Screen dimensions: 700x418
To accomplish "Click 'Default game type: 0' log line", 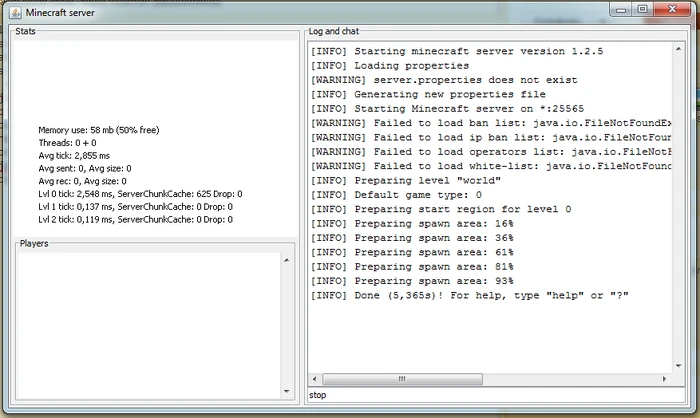I will click(396, 195).
